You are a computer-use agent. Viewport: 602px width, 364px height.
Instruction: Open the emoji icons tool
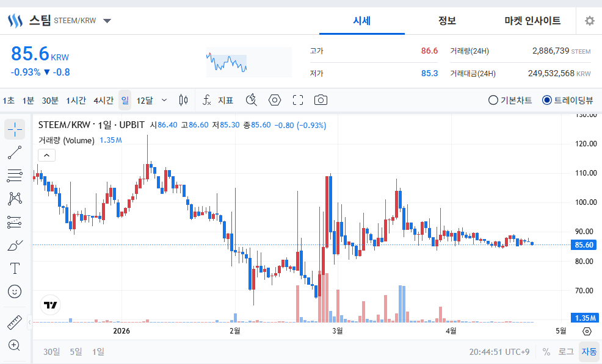pos(15,291)
